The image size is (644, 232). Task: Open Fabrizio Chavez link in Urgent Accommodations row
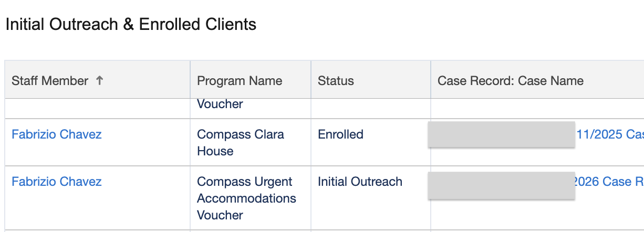pyautogui.click(x=57, y=182)
